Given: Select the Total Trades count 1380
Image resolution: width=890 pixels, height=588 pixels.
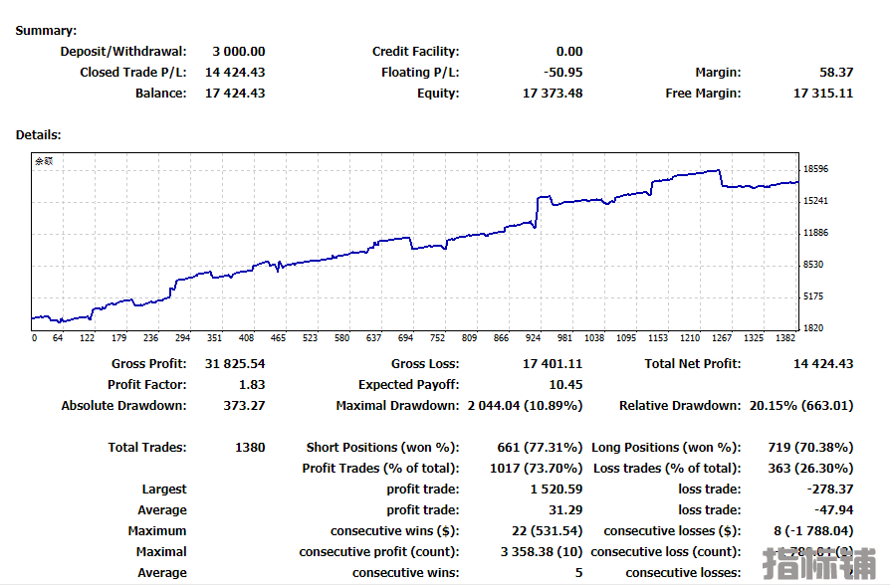Looking at the screenshot, I should click(249, 448).
